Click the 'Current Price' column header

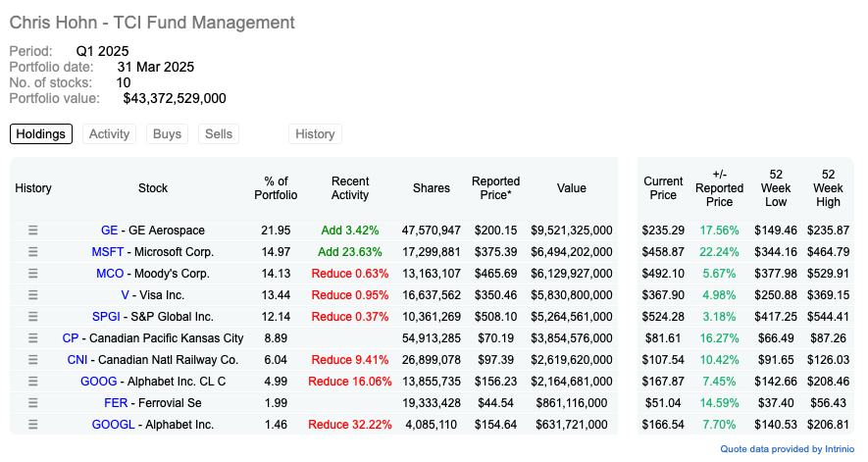coord(663,188)
